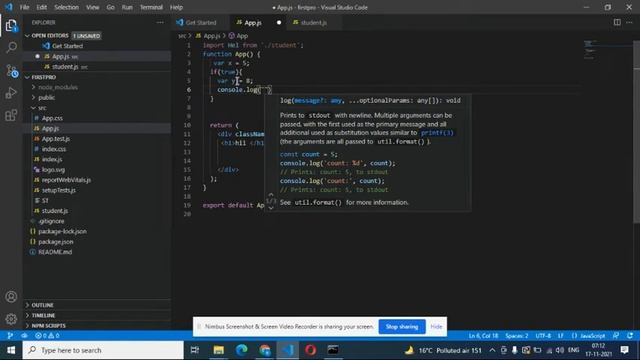Open the Search view in activity bar
This screenshot has height=360, width=640.
11,48
